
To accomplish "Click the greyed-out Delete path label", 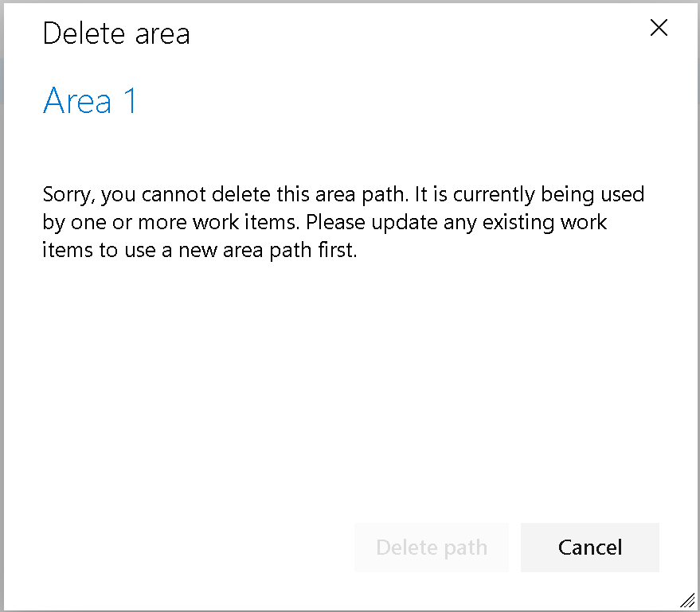I will [x=431, y=548].
